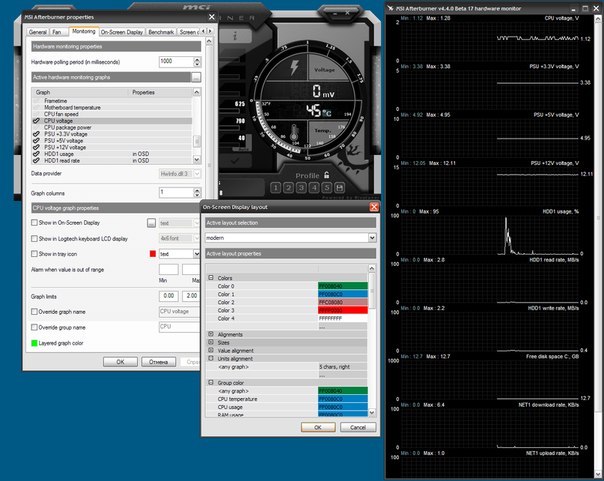
Task: Open OSD layout browse button beside Show in On-Screen Display
Action: tap(151, 223)
